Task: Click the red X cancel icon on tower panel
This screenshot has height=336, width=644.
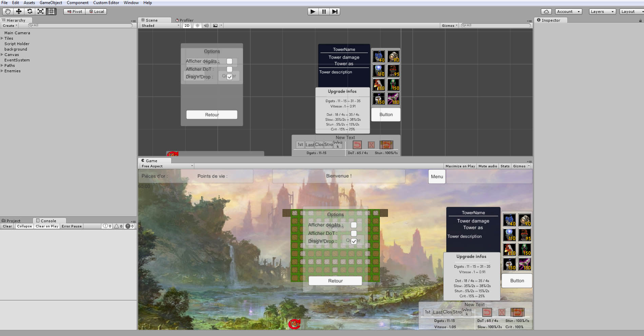Action: click(x=502, y=312)
